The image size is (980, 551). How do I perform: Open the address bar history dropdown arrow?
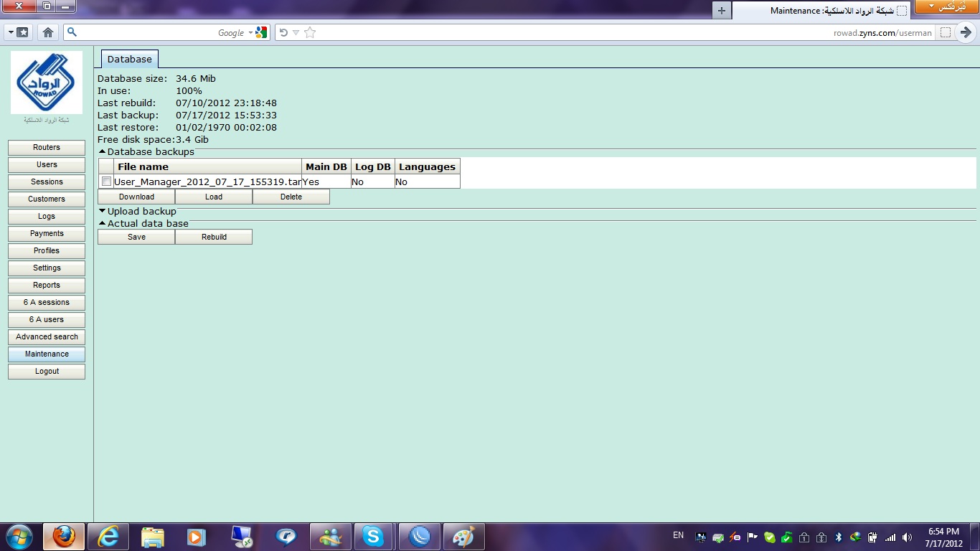(x=296, y=32)
